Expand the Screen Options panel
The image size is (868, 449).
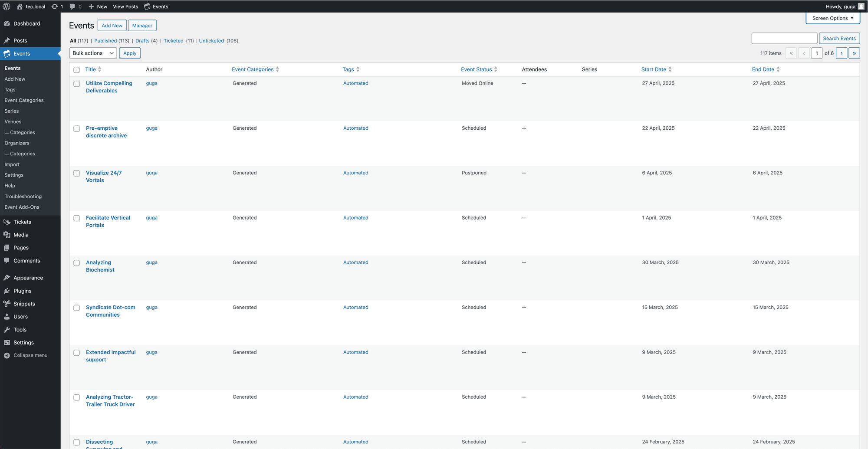(x=832, y=18)
